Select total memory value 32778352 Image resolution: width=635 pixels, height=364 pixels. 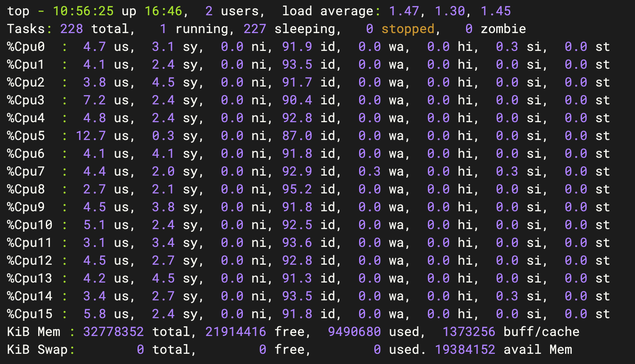(x=114, y=332)
